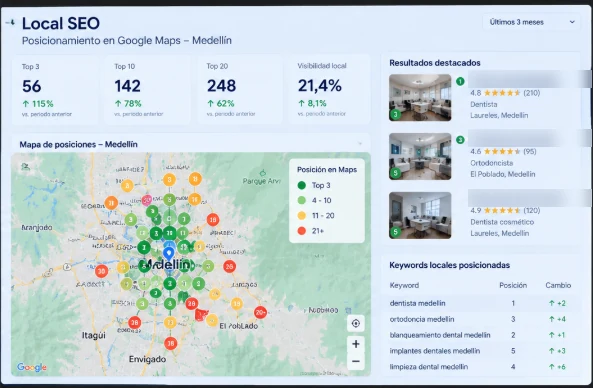Collapse the Mapa de posiciones panel chevron

pos(360,144)
